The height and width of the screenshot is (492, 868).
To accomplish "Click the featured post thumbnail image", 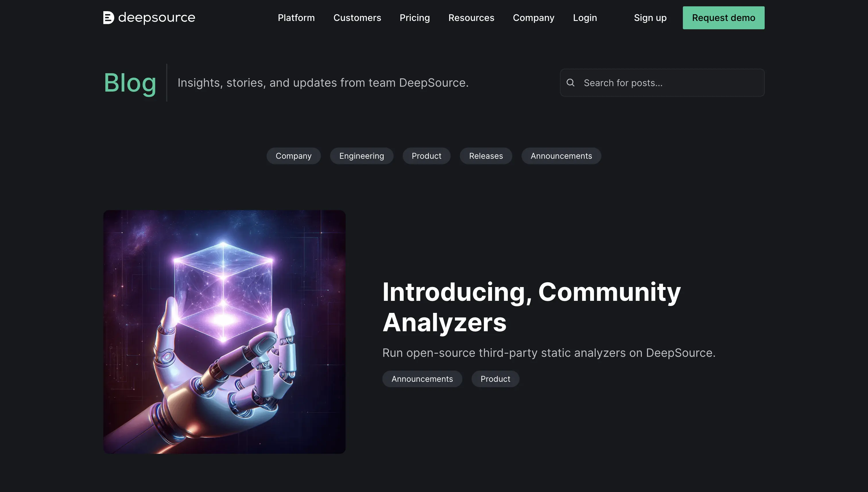I will (x=224, y=332).
